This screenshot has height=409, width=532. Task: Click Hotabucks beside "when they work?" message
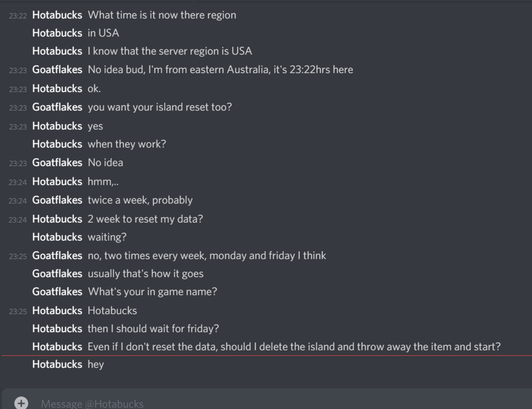tap(57, 144)
